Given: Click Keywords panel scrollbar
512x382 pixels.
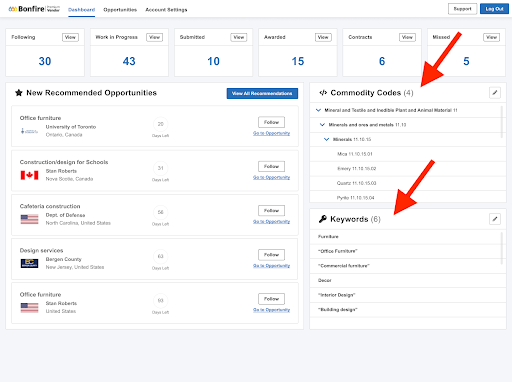Looking at the screenshot, I should click(x=501, y=248).
